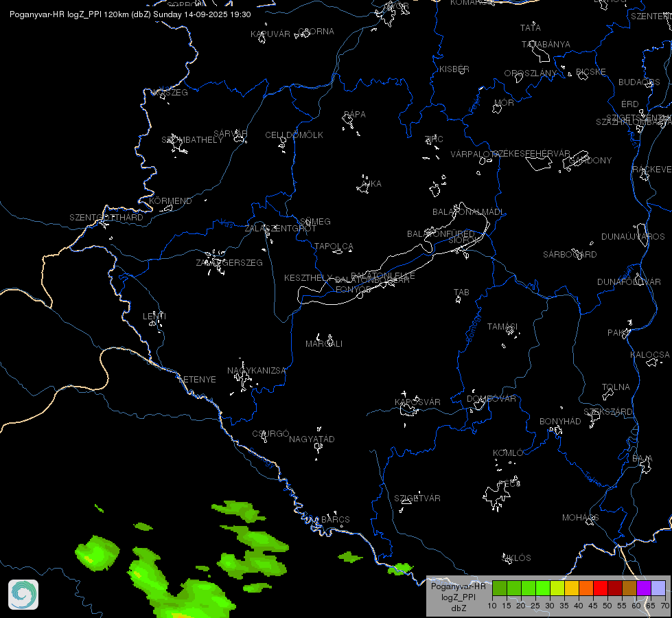Click the legend scale value '40'
The width and height of the screenshot is (672, 618).
[579, 606]
